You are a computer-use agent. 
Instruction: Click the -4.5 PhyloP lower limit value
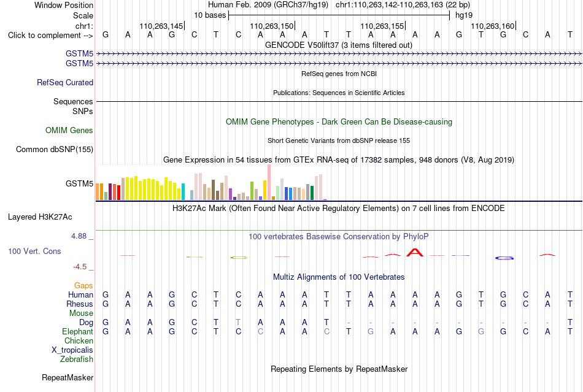point(80,267)
